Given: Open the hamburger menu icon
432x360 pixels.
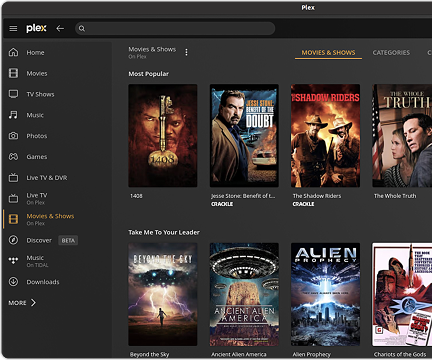Looking at the screenshot, I should coord(13,29).
